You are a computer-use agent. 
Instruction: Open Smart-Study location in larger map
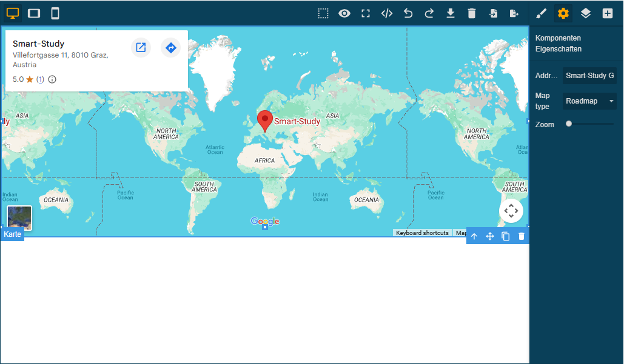141,47
